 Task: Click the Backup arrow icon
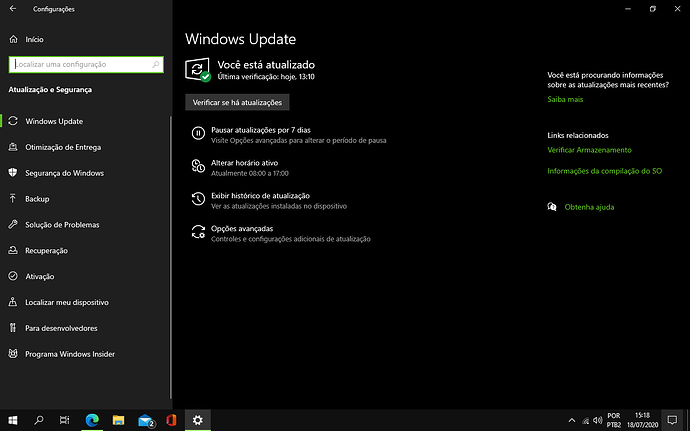point(13,199)
